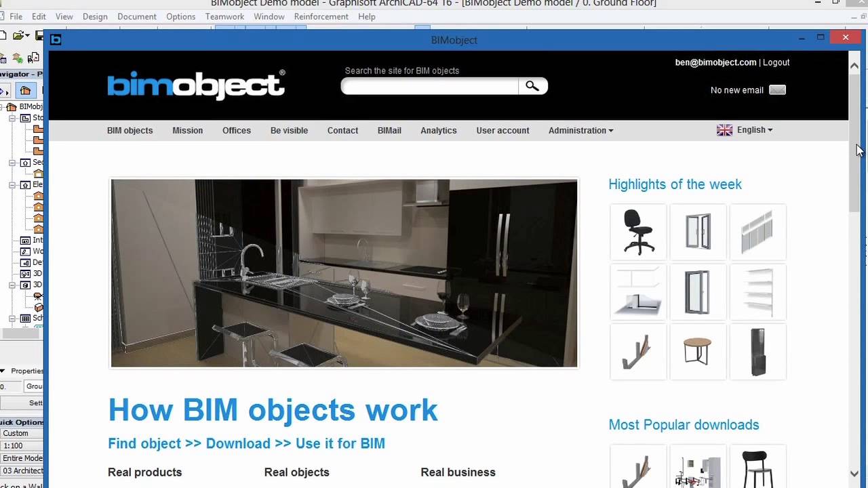Screen dimensions: 868x488
Task: Open the Administration dropdown menu
Action: pyautogui.click(x=580, y=130)
